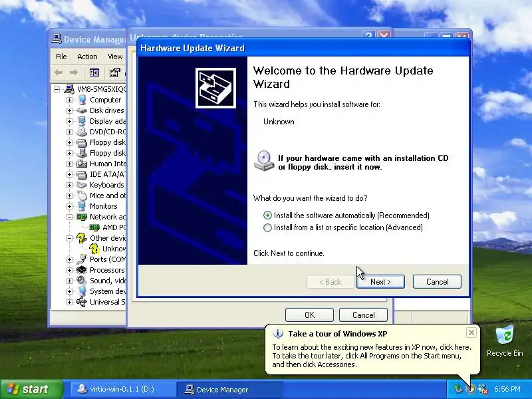Viewport: 532px width, 399px height.
Task: Expand the Processors node
Action: 70,270
